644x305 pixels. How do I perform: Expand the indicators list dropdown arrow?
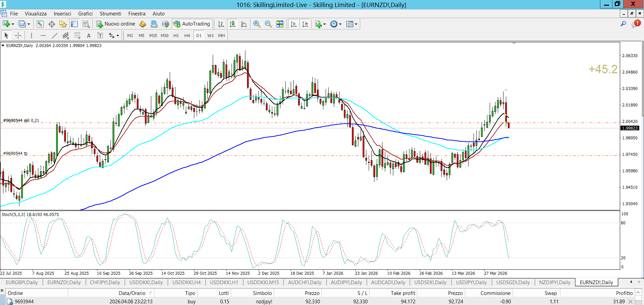tap(324, 24)
